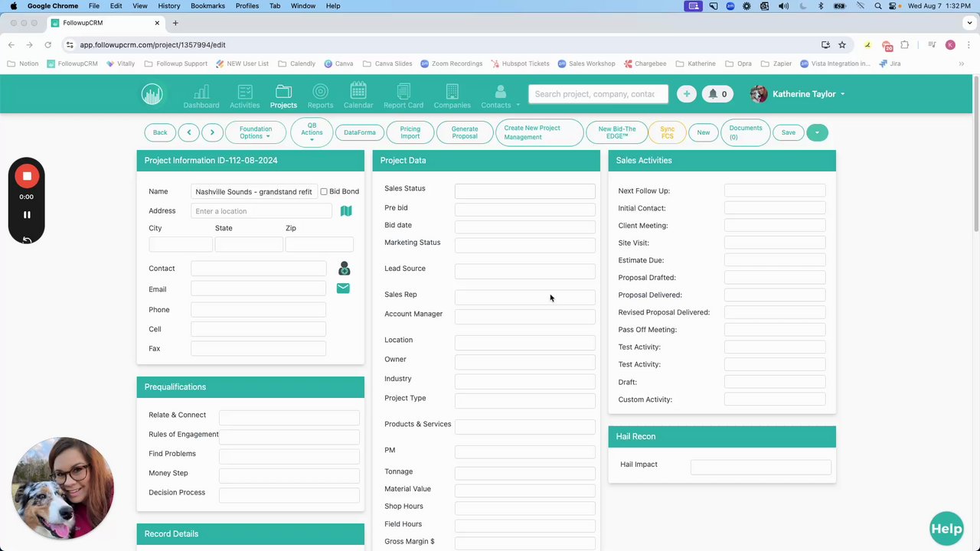Click the Next Follow Up field
Image resolution: width=980 pixels, height=551 pixels.
click(775, 191)
